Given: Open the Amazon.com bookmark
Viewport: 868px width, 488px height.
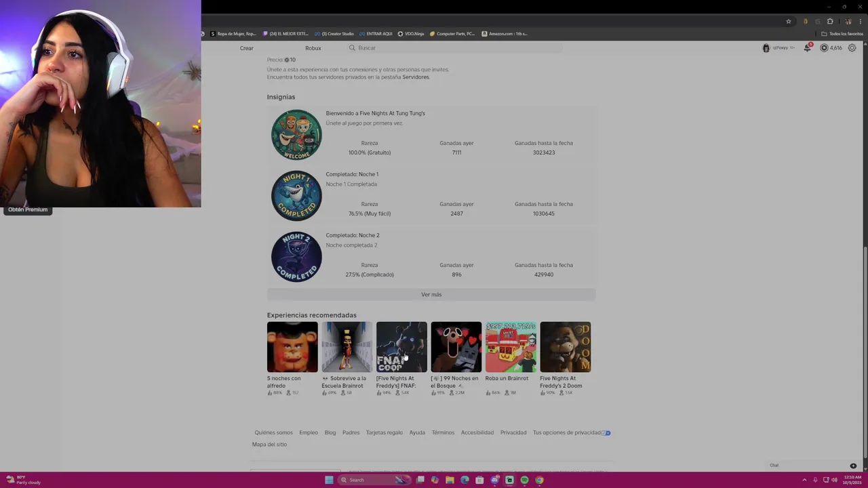Looking at the screenshot, I should click(505, 33).
